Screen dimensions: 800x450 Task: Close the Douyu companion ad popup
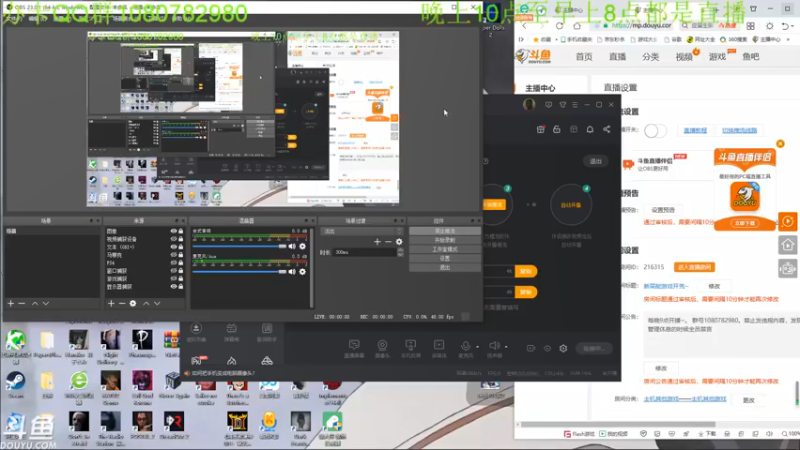tap(780, 144)
